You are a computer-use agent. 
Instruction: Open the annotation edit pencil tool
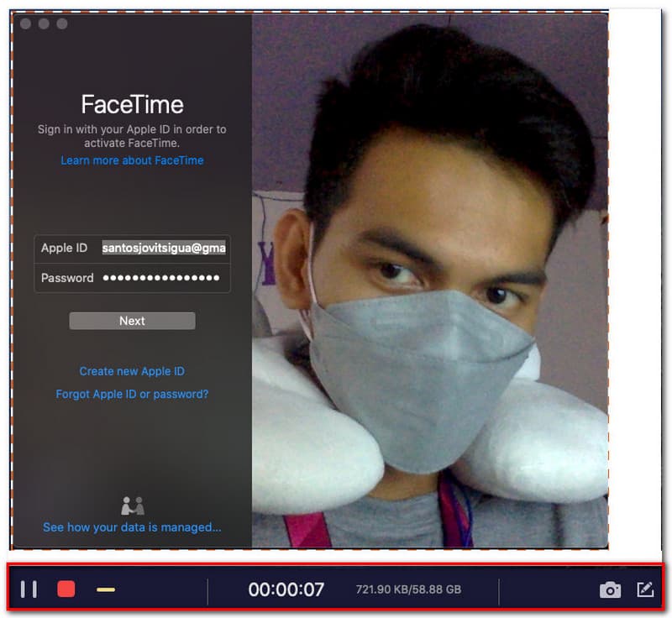tap(645, 589)
